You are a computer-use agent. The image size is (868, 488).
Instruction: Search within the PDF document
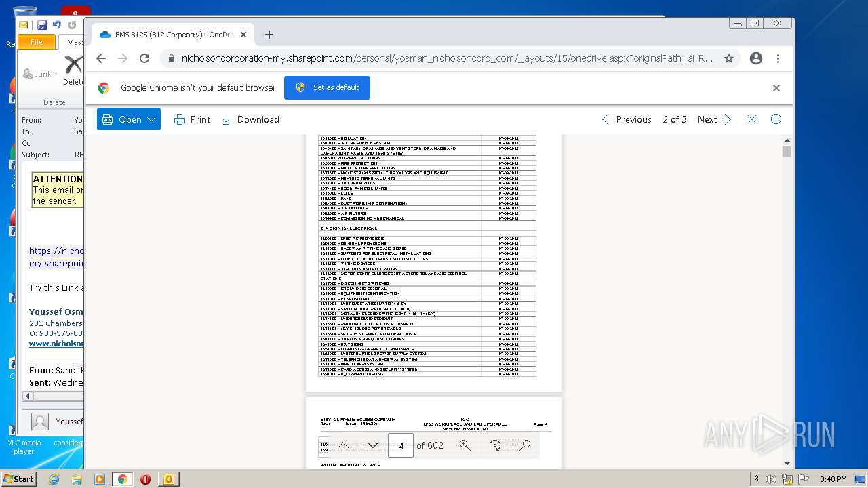526,445
